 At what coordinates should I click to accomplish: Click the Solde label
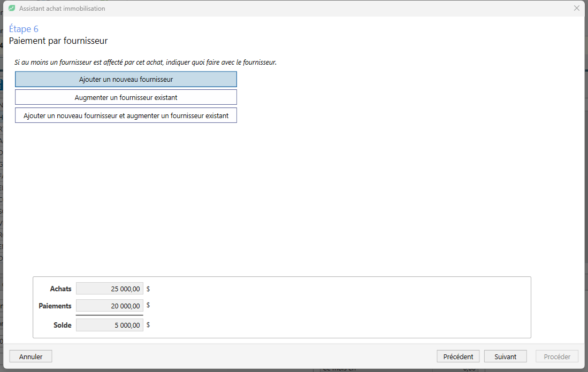pyautogui.click(x=63, y=325)
